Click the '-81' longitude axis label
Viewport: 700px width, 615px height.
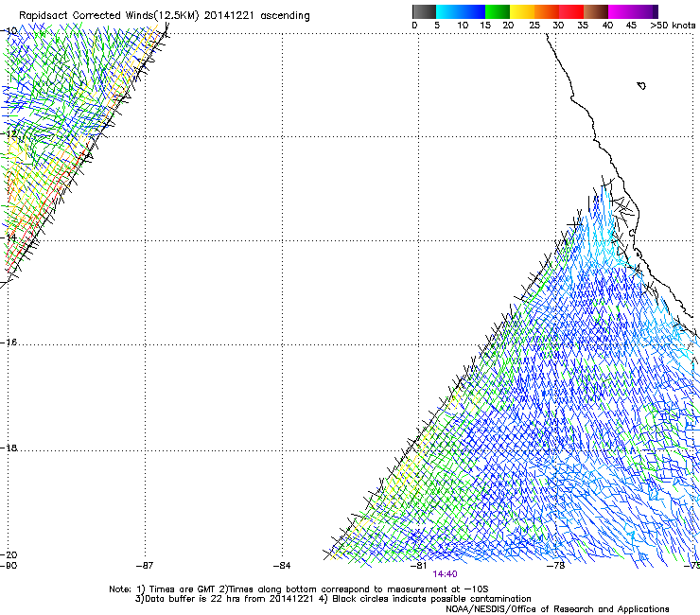pyautogui.click(x=418, y=565)
